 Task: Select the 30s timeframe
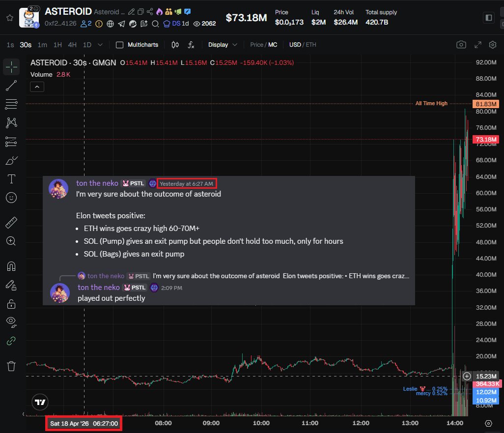26,45
